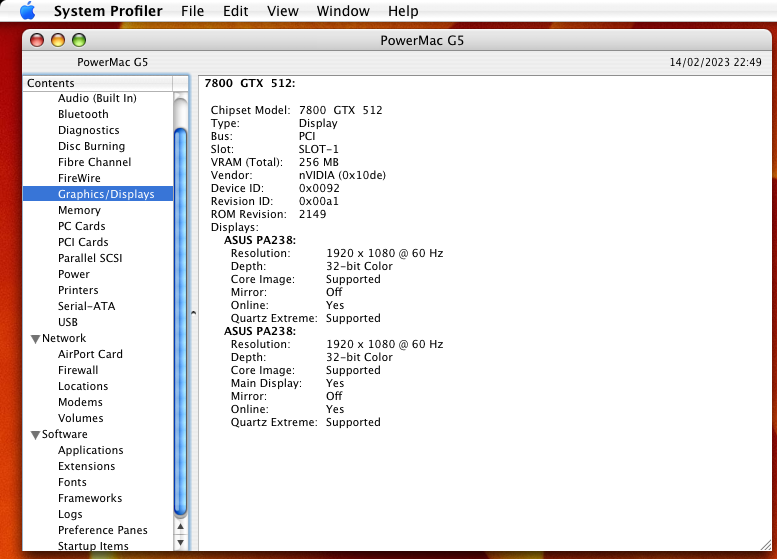777x559 pixels.
Task: Click the Device ID value 0x0092
Action: point(319,188)
